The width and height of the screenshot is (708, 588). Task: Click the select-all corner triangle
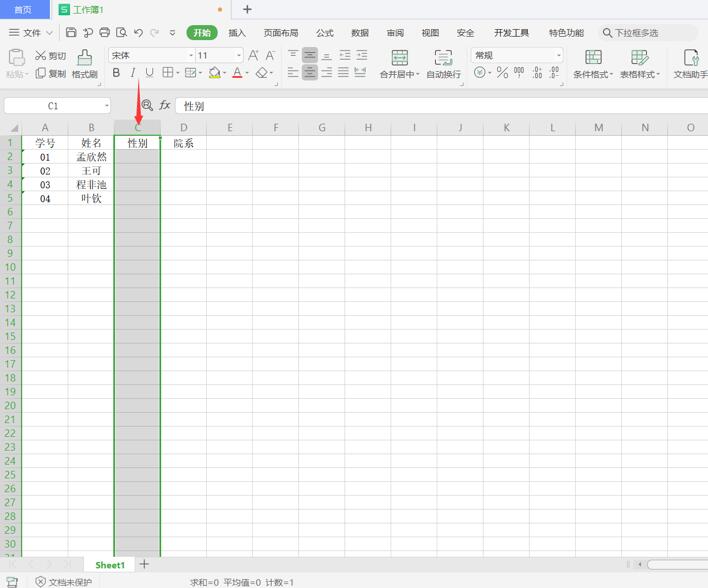tap(13, 128)
